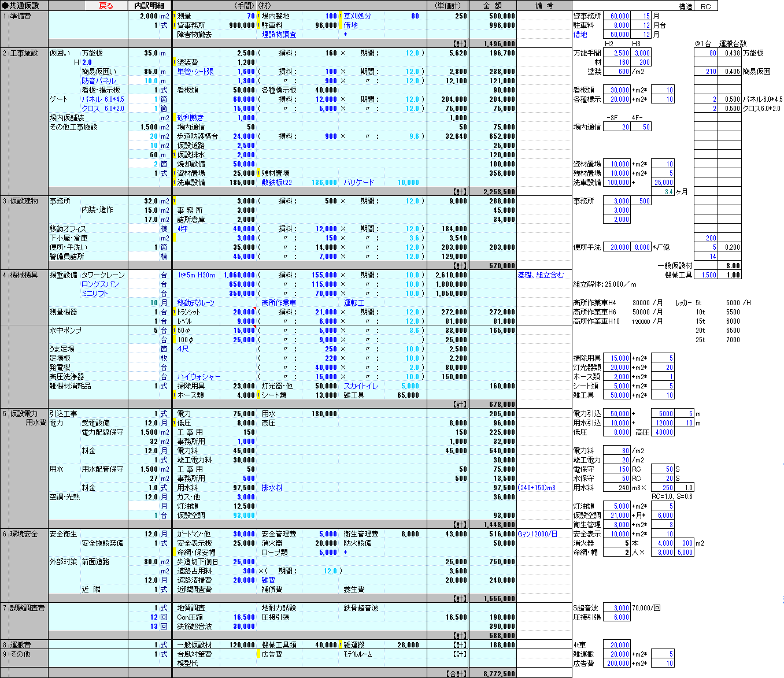Select the モデルルーム cell
This screenshot has width=784, height=678.
[358, 654]
